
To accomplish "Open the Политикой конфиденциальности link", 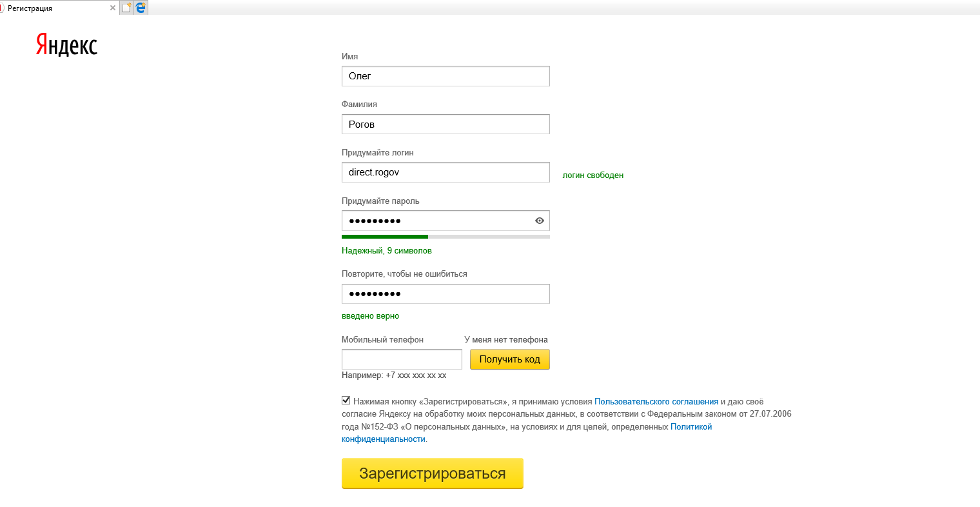I will click(691, 427).
